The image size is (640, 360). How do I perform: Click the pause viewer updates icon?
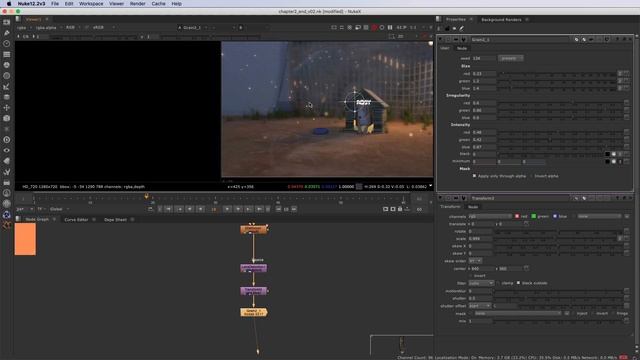click(x=390, y=27)
